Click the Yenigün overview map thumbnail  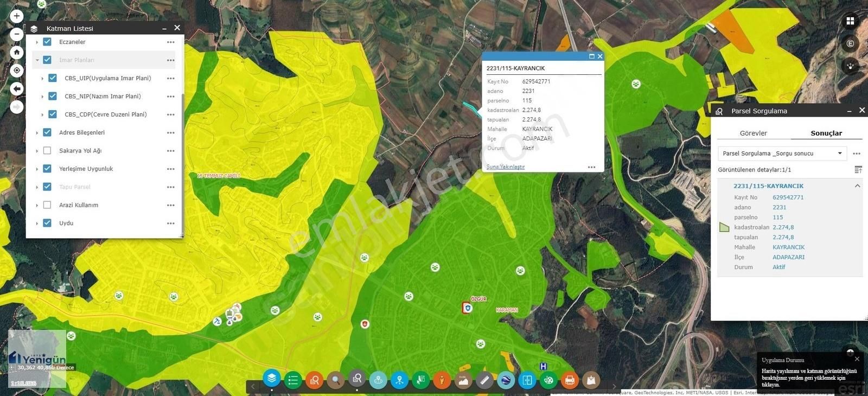click(x=37, y=359)
